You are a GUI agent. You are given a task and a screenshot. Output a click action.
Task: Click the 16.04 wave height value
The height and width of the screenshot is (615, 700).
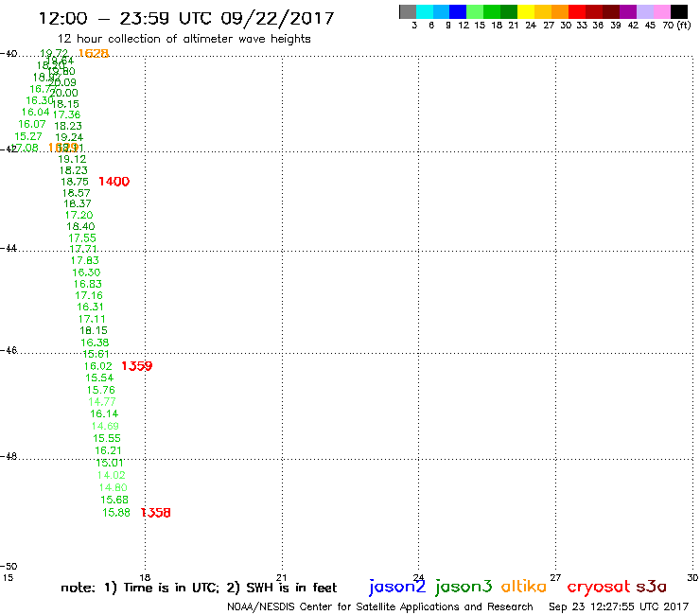pos(35,112)
